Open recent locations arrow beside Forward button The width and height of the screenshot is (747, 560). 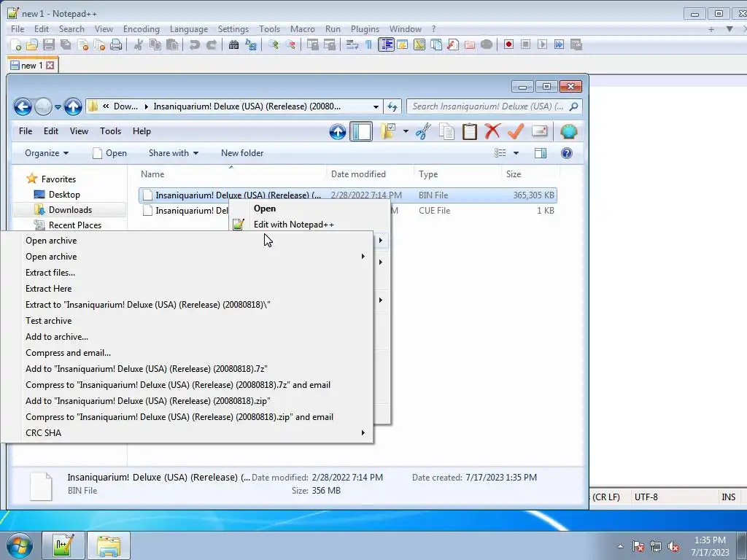click(x=58, y=106)
